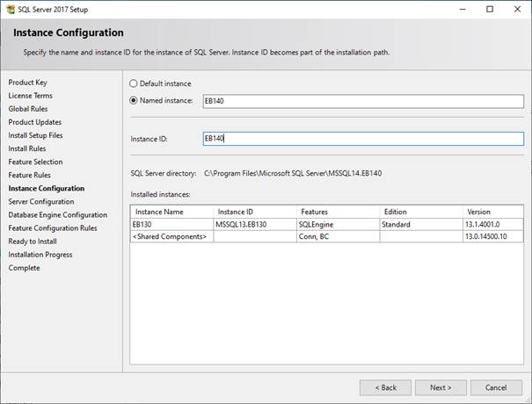The image size is (532, 404).
Task: Click the Named instance text field
Action: pos(363,101)
